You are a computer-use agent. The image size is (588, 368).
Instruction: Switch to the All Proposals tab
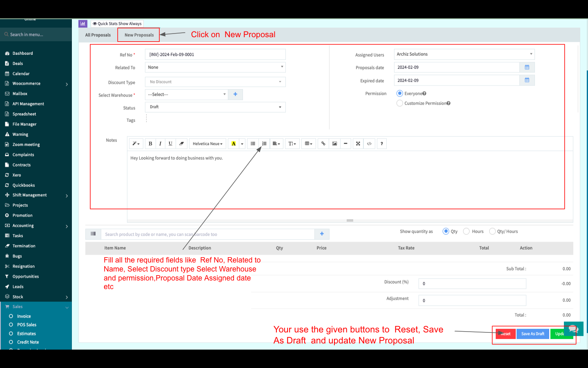coord(98,35)
